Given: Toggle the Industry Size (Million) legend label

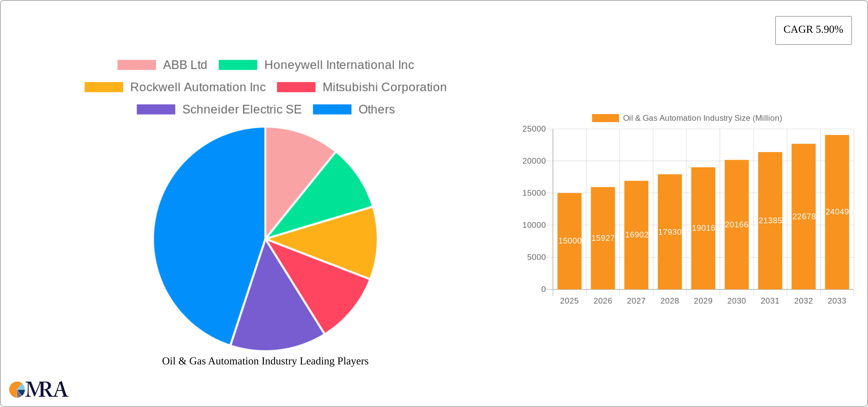Looking at the screenshot, I should [x=702, y=118].
